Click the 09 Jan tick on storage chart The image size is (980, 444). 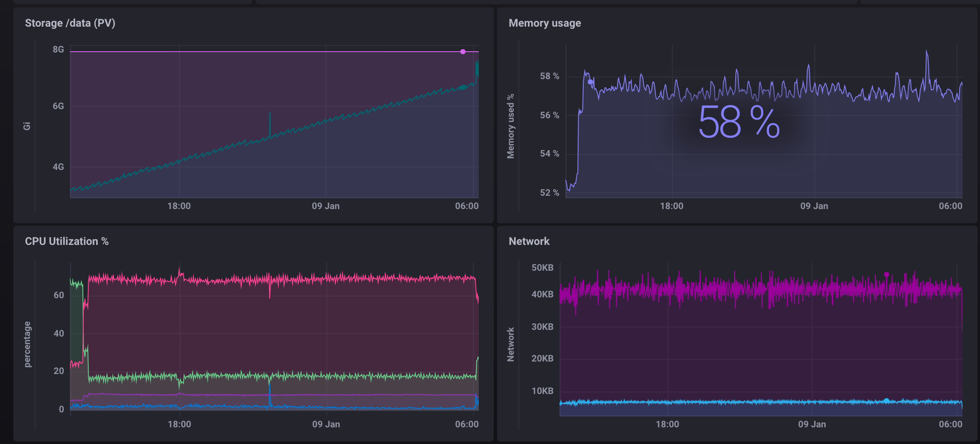coord(326,206)
